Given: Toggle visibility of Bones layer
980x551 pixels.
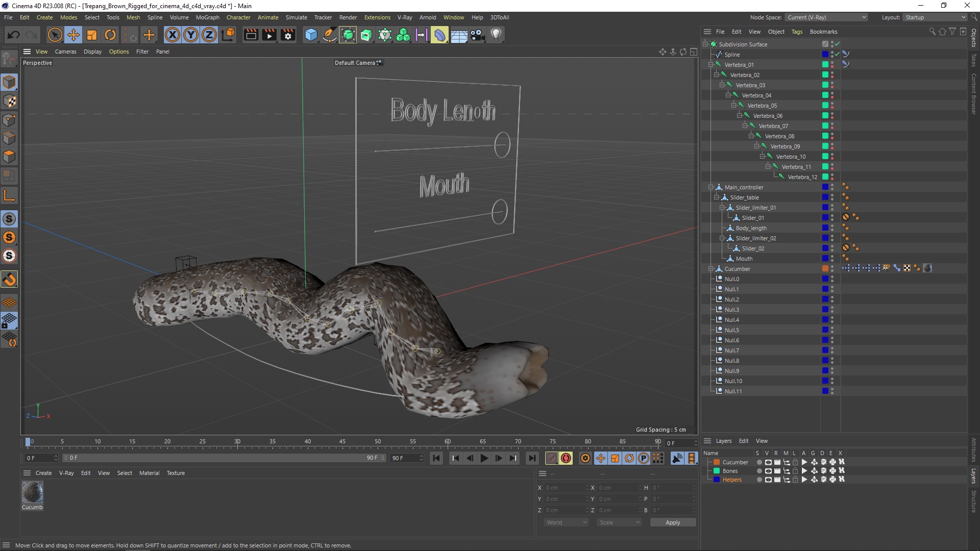Looking at the screenshot, I should tap(767, 470).
